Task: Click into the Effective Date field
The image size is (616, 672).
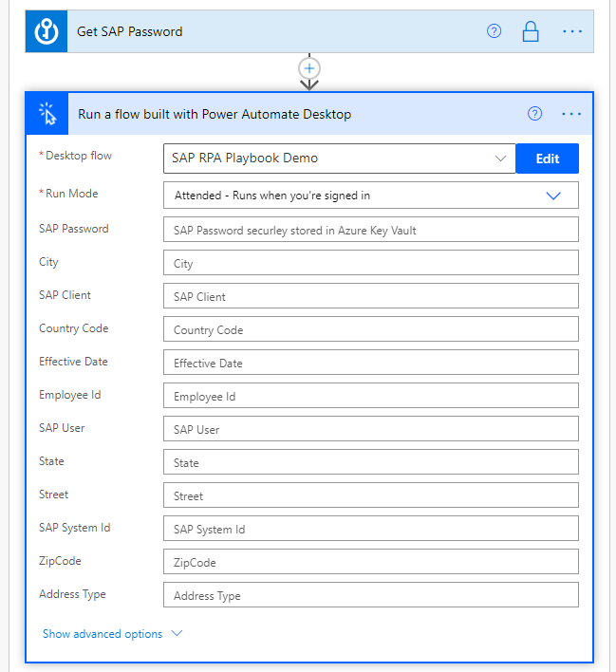Action: pos(371,363)
